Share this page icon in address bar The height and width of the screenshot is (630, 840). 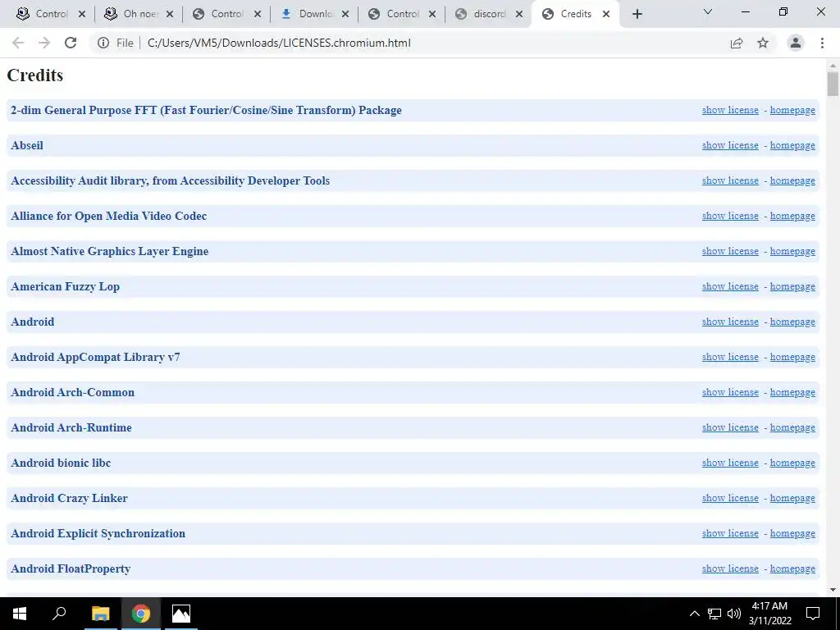737,43
